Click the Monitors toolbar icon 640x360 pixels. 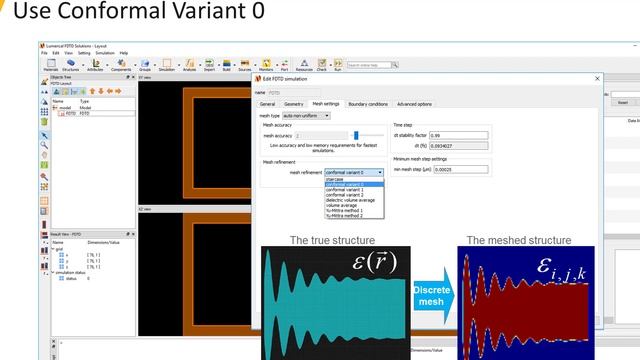pos(266,63)
